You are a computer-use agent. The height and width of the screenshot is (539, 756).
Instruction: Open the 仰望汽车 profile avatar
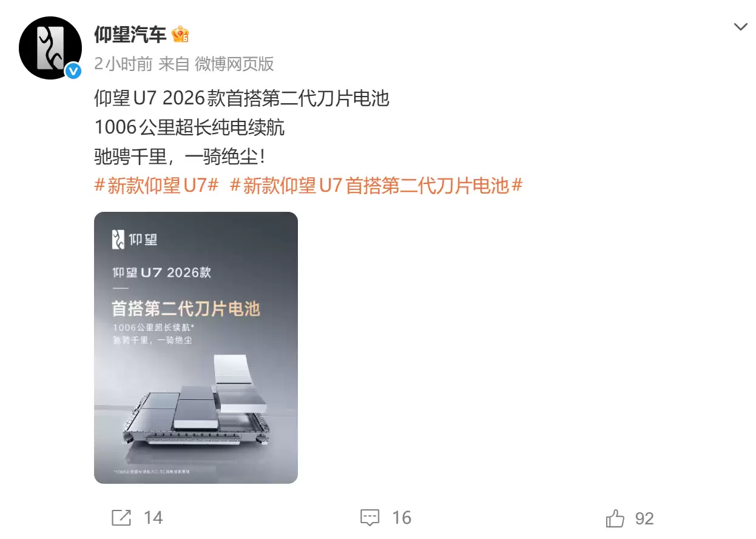pos(50,48)
